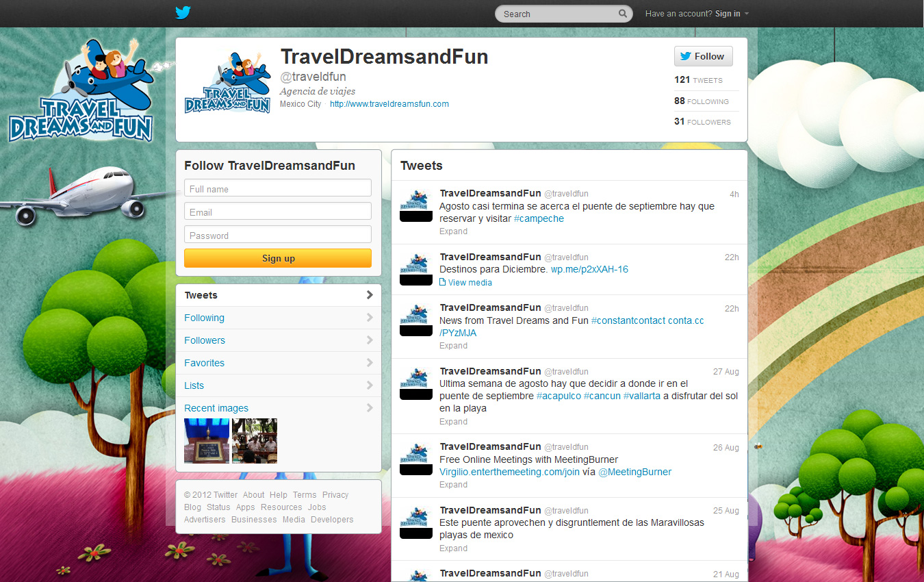Viewport: 924px width, 582px height.
Task: Open the Privacy footer link
Action: click(x=335, y=495)
